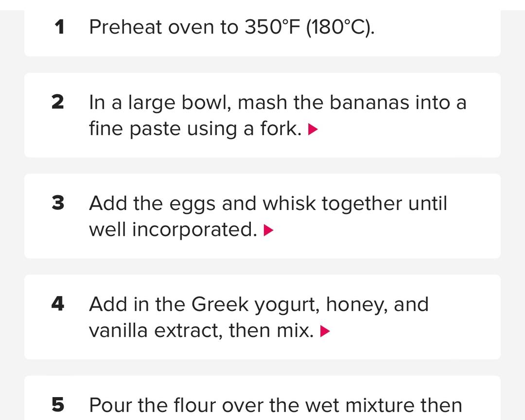Tap the "Pour the flour" instruction text

tap(275, 405)
